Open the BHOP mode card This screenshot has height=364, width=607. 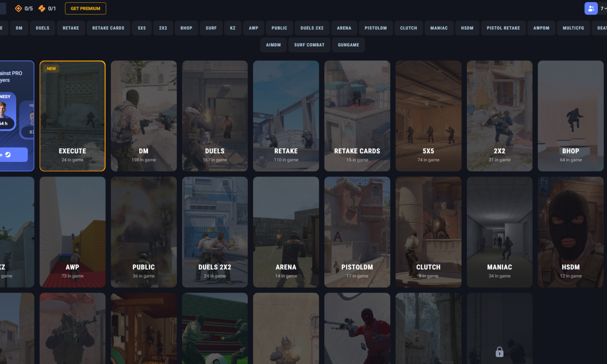coord(571,116)
